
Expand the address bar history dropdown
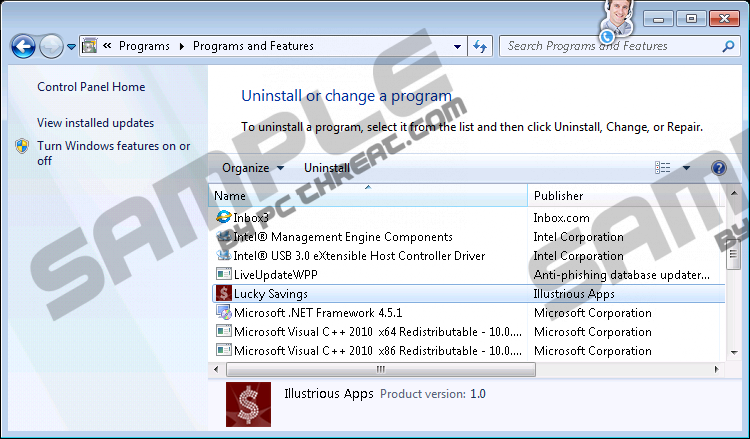pos(457,46)
